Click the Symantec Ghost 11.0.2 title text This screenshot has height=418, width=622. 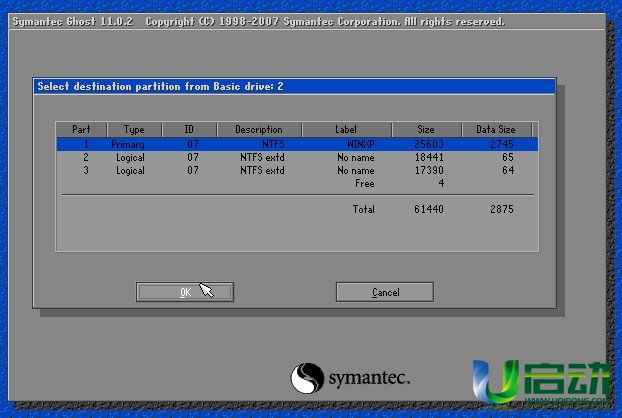(73, 21)
